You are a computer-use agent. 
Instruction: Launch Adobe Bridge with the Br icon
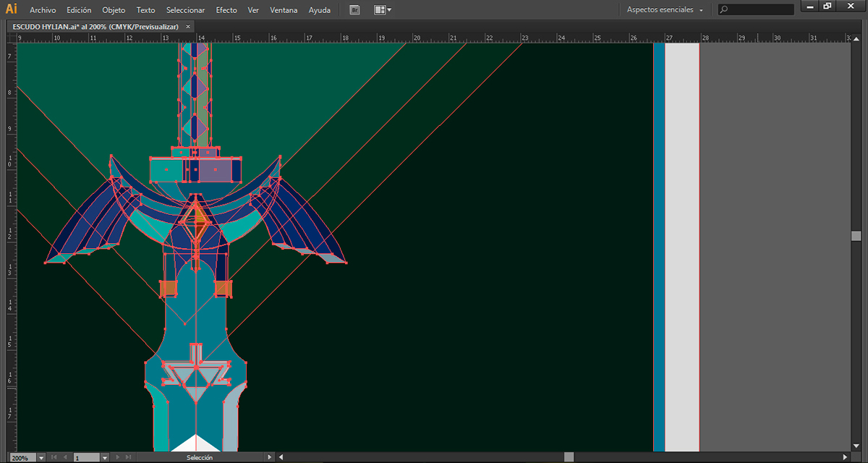coord(354,9)
